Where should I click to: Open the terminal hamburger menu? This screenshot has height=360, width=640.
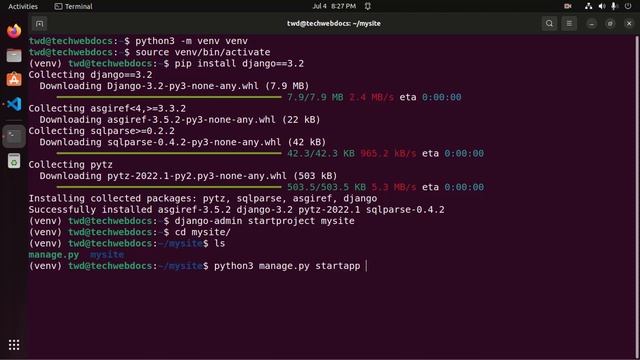569,24
